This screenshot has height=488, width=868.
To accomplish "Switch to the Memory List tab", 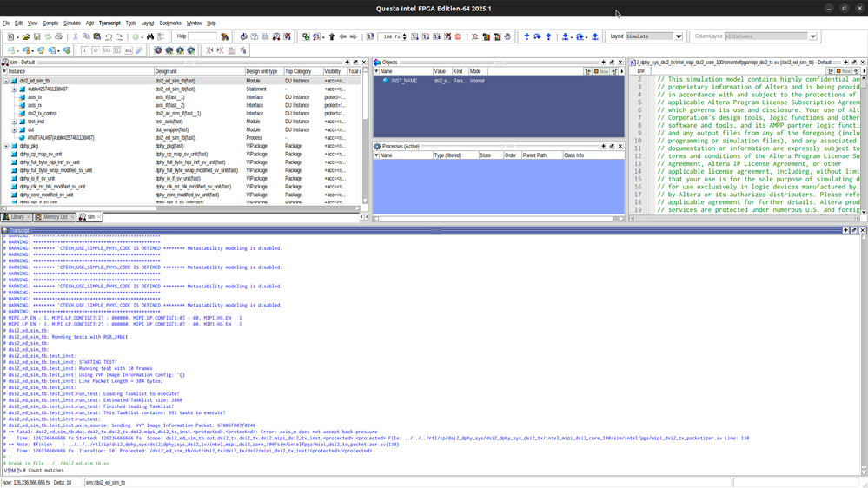I will pyautogui.click(x=54, y=217).
